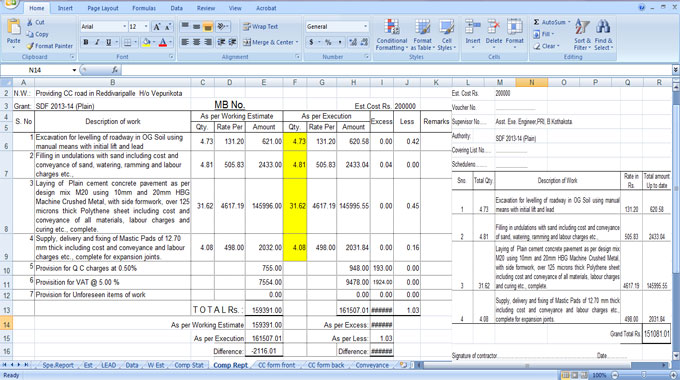Open the Office button menu
Image resolution: width=680 pixels, height=380 pixels.
tap(10, 4)
